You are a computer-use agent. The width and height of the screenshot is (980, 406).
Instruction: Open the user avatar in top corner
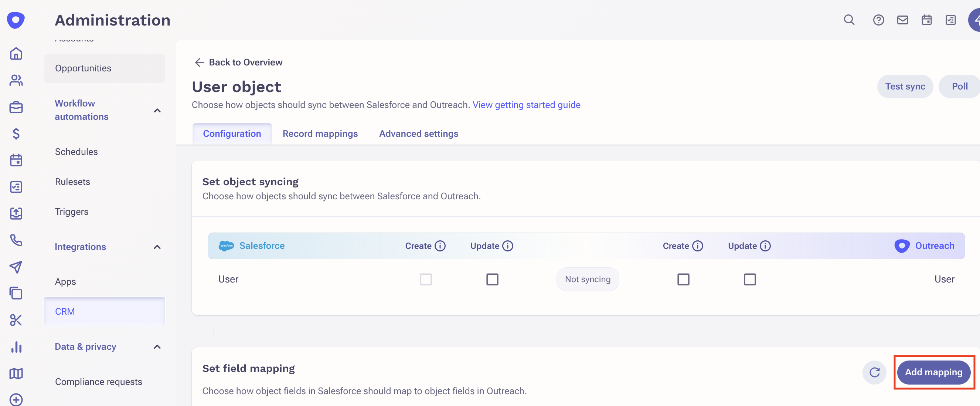[974, 20]
